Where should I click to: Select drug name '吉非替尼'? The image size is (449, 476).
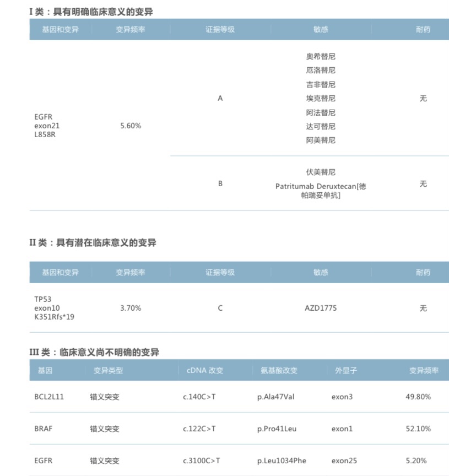321,84
